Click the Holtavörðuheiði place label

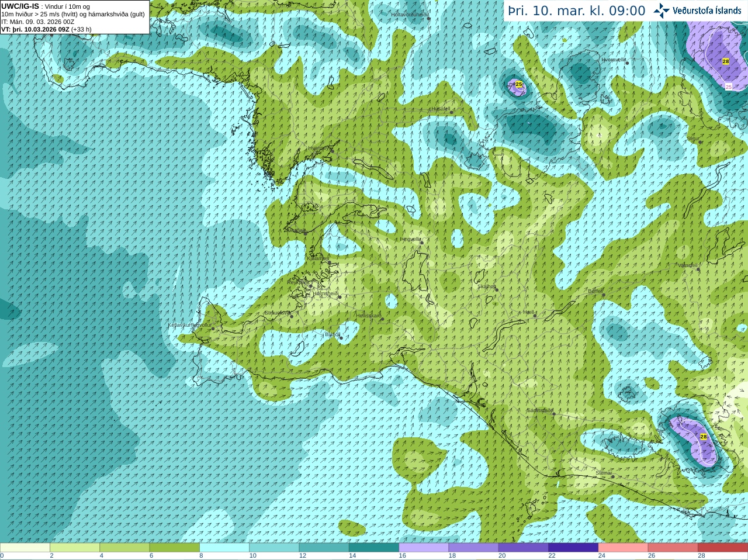tap(410, 14)
